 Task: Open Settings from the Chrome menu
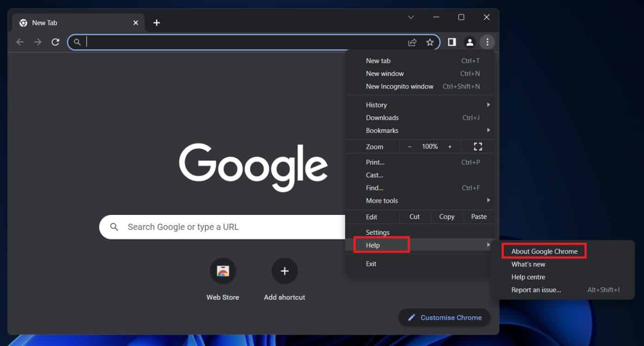[378, 233]
